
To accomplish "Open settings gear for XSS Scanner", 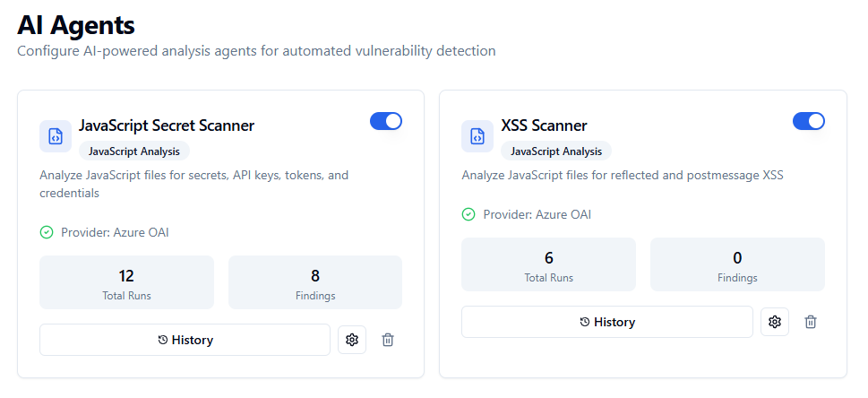I will [x=775, y=322].
